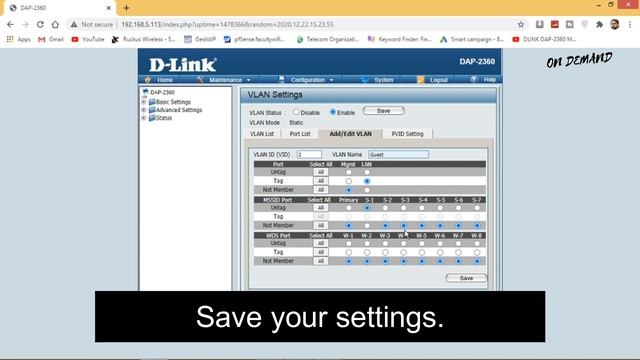Select Not Member radio for LAN port
This screenshot has height=360, width=640.
[367, 190]
